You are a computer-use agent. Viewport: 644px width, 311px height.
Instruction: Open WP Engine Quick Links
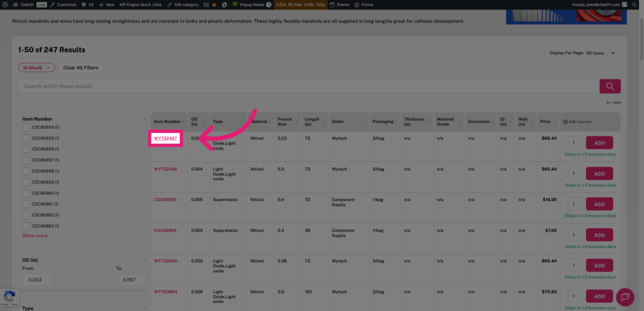click(141, 4)
